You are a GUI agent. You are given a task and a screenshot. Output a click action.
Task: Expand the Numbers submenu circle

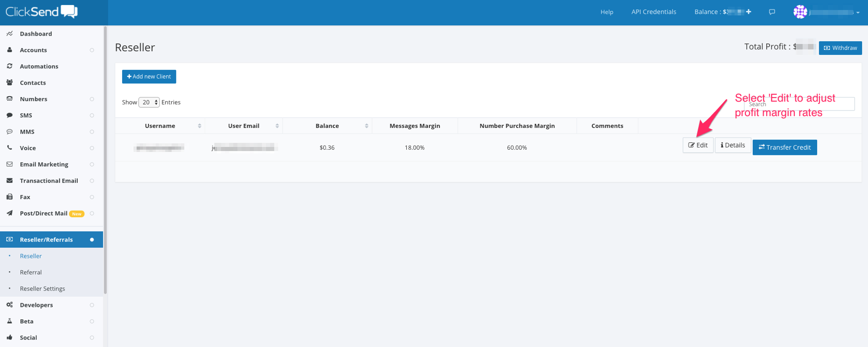pyautogui.click(x=92, y=99)
